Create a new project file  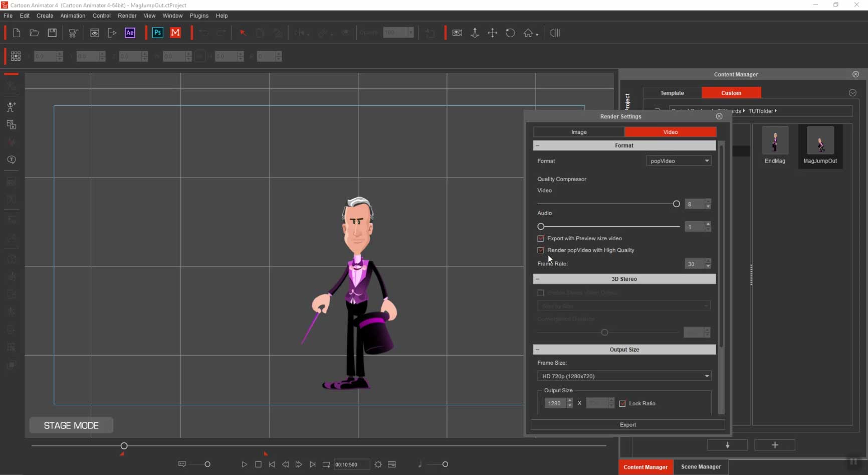tap(17, 33)
